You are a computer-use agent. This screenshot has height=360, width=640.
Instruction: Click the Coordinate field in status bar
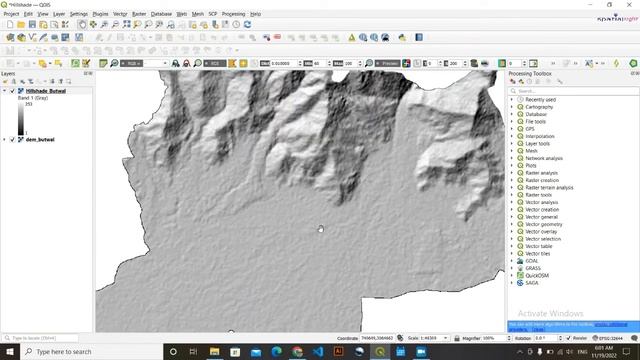coord(377,338)
